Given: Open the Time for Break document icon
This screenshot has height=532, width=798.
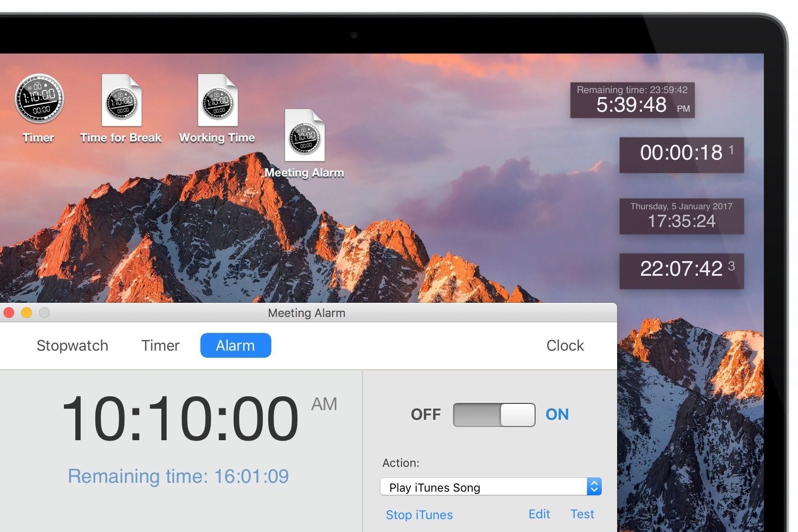Looking at the screenshot, I should click(121, 101).
